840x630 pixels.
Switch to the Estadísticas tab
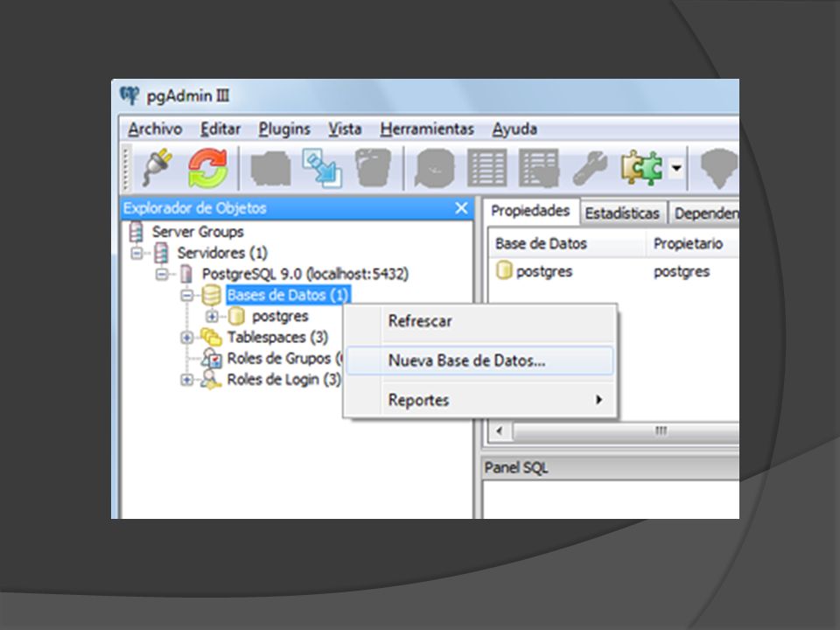pyautogui.click(x=622, y=213)
